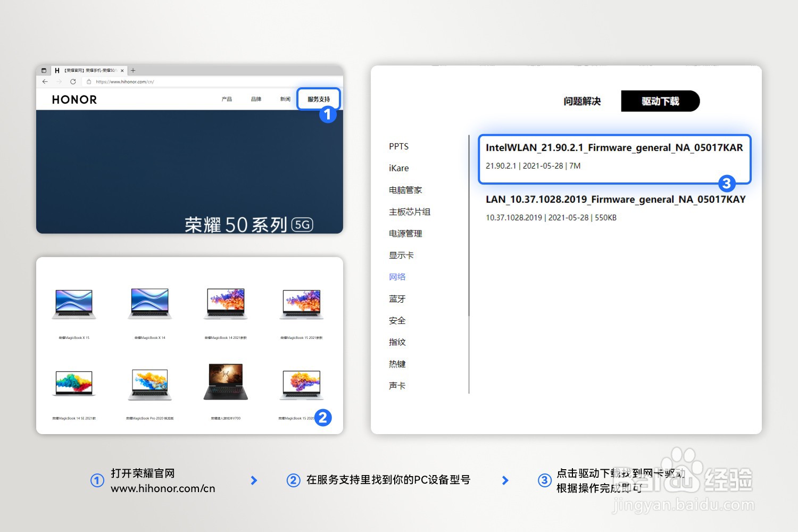
Task: Select the 荣耀猎人游戏本V700 laptop image
Action: click(x=226, y=382)
